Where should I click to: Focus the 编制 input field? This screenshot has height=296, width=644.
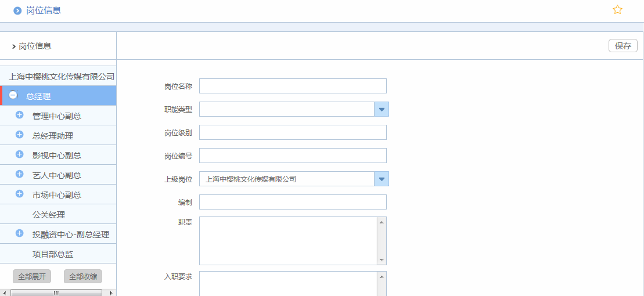click(293, 202)
